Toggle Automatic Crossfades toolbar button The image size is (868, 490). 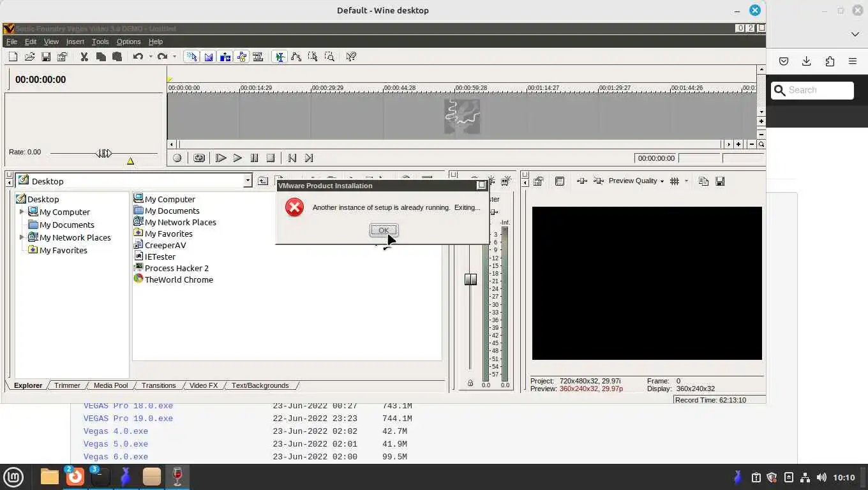208,57
